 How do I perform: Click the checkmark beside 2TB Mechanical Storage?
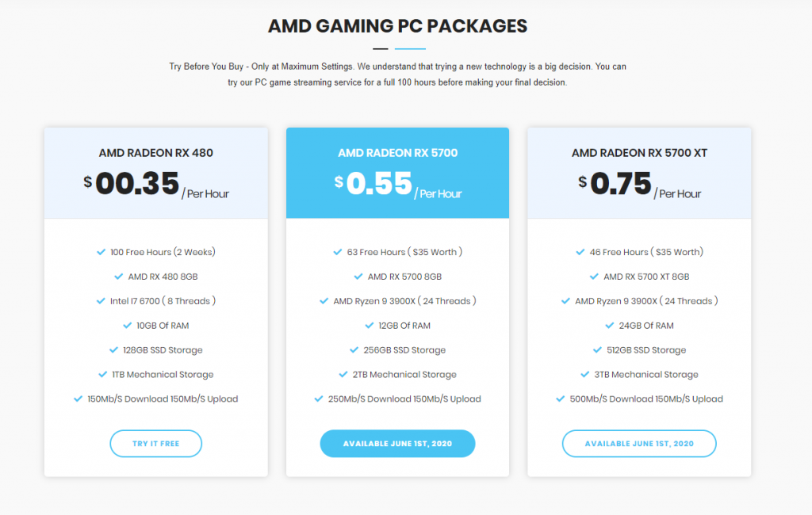(343, 374)
